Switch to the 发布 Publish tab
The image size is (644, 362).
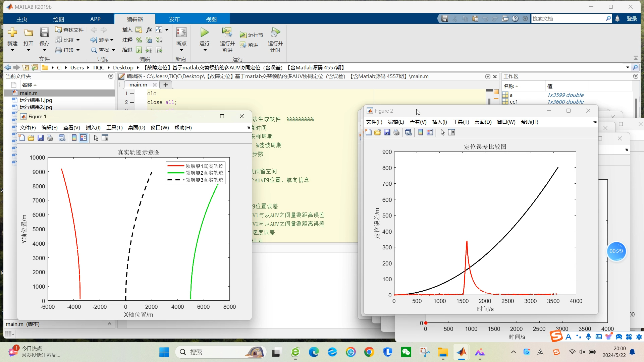(x=174, y=19)
